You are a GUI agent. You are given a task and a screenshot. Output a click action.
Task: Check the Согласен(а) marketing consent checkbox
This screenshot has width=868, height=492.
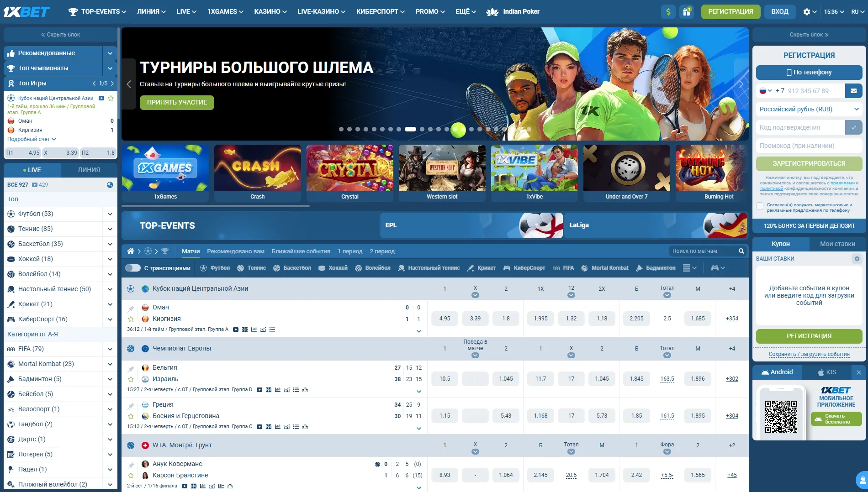pos(760,206)
